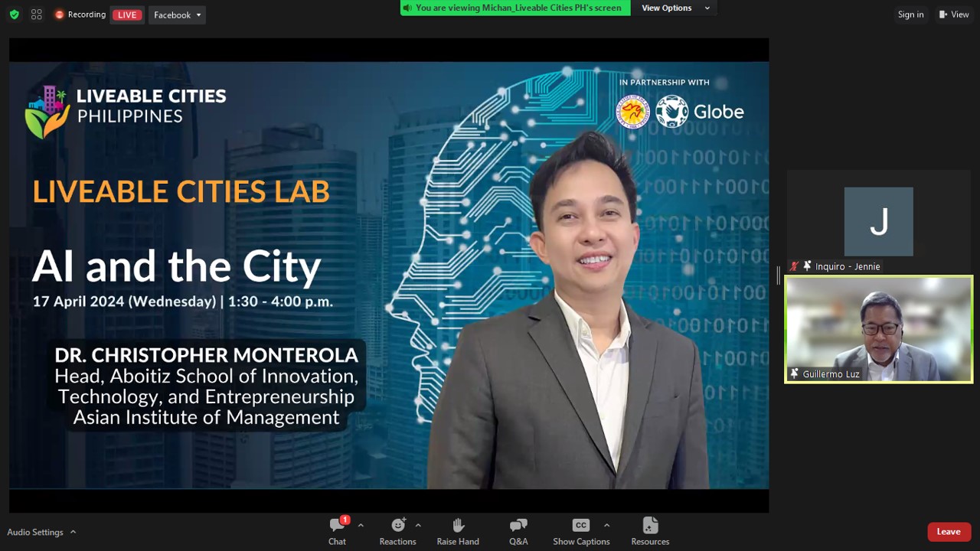Click the pin icon beside Guillermo Luz
Viewport: 980px width, 551px height.
coord(795,374)
